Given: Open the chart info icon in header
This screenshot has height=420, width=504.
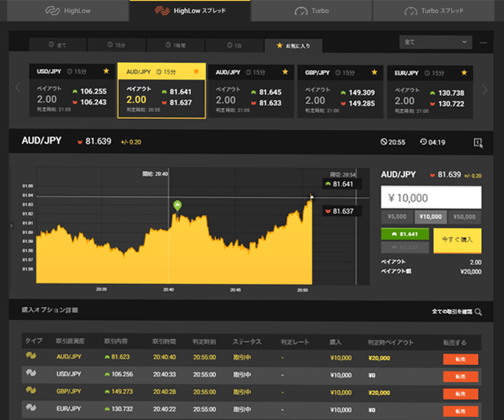Looking at the screenshot, I should tap(478, 143).
